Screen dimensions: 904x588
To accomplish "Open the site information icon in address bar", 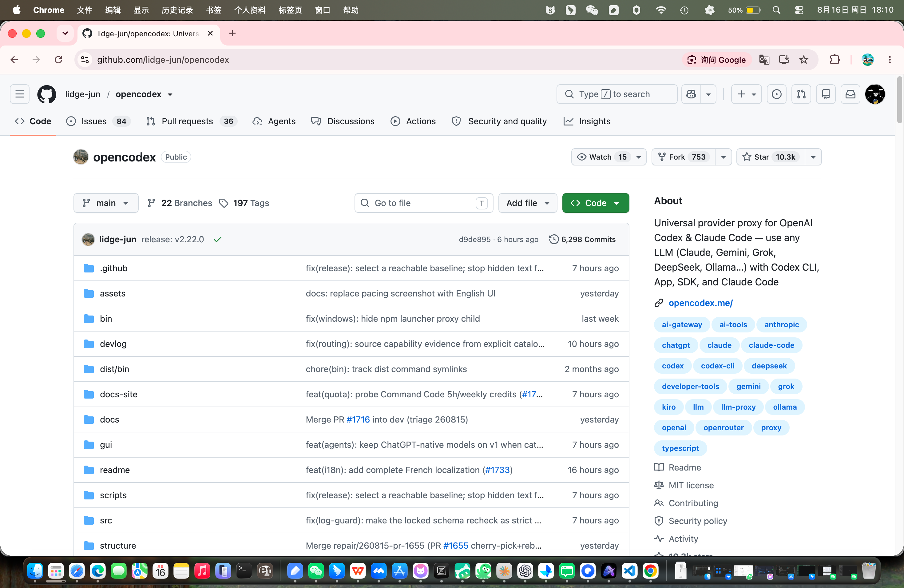I will coord(85,60).
